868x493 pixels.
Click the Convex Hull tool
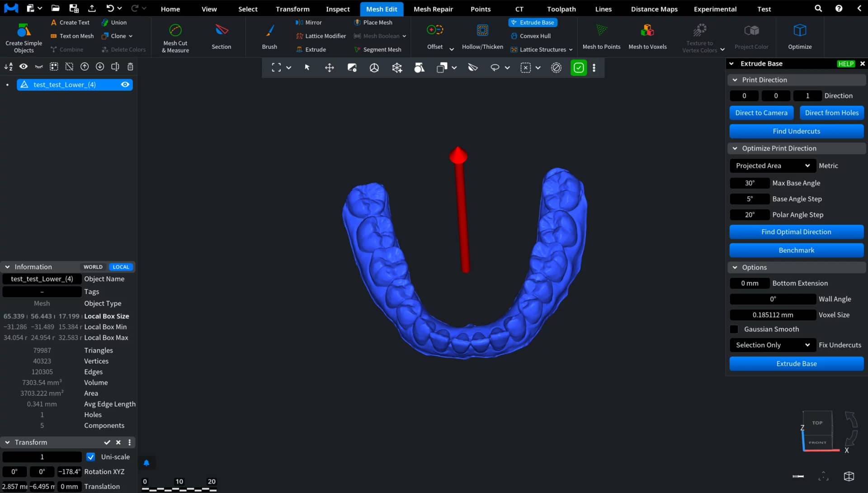tap(531, 36)
